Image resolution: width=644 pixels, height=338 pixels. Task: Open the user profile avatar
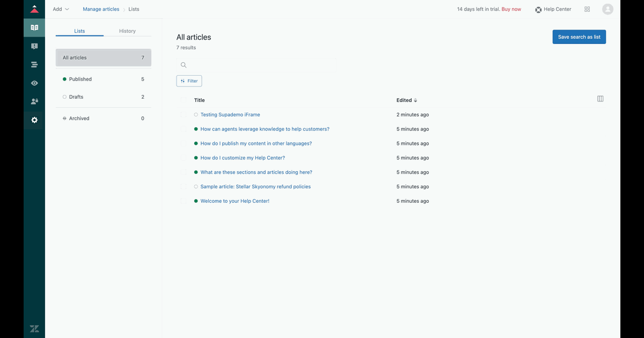[608, 9]
